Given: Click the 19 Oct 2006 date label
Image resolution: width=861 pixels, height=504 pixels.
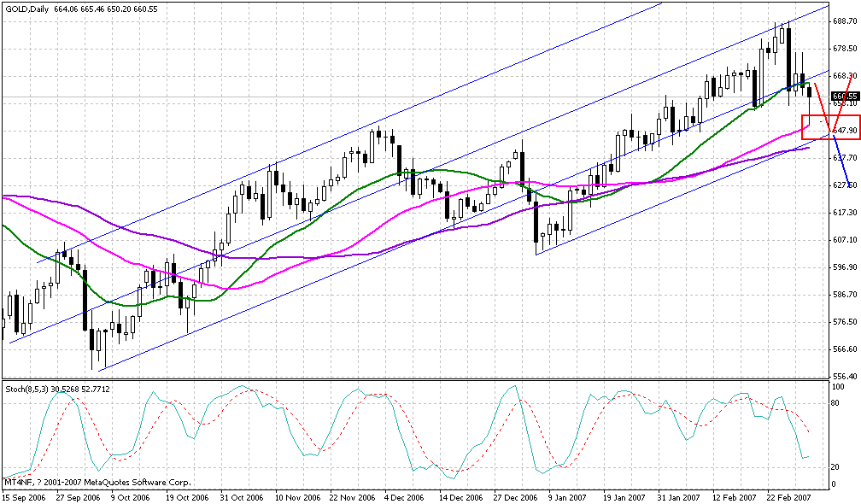Looking at the screenshot, I should click(x=187, y=497).
